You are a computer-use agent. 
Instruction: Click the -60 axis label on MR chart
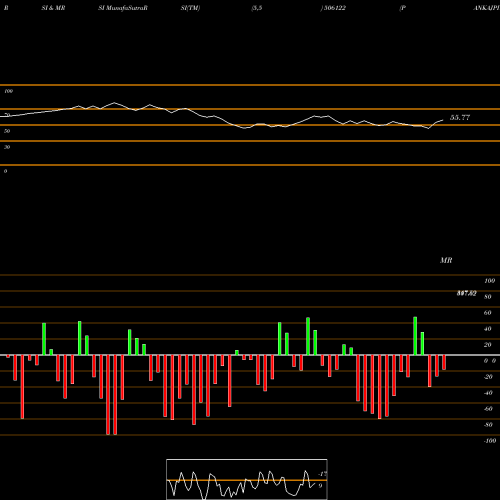488,409
